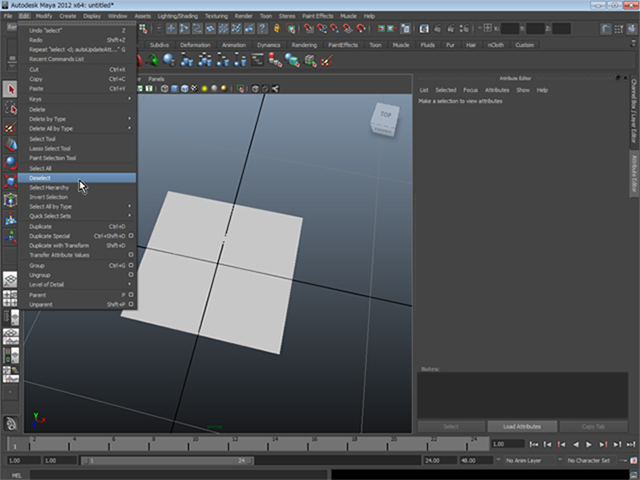The width and height of the screenshot is (640, 480).
Task: Open the Channel Box / Layer Editor side tab
Action: pyautogui.click(x=633, y=111)
